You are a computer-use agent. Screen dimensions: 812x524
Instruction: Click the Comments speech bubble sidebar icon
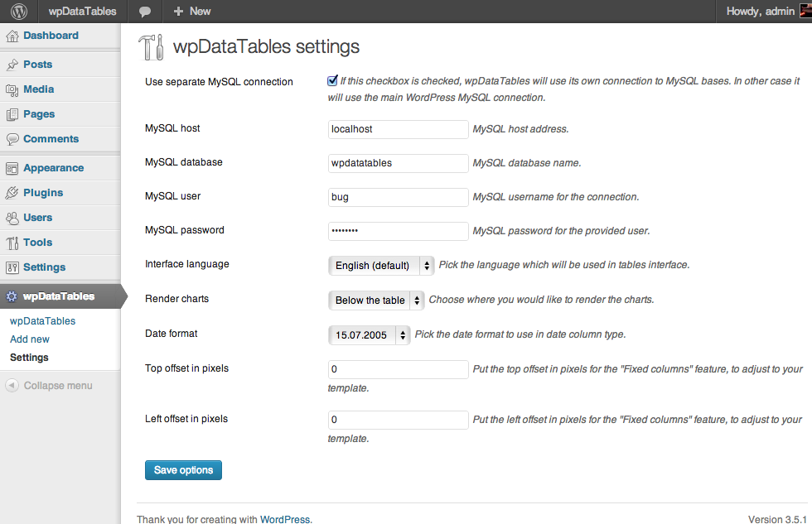point(12,139)
